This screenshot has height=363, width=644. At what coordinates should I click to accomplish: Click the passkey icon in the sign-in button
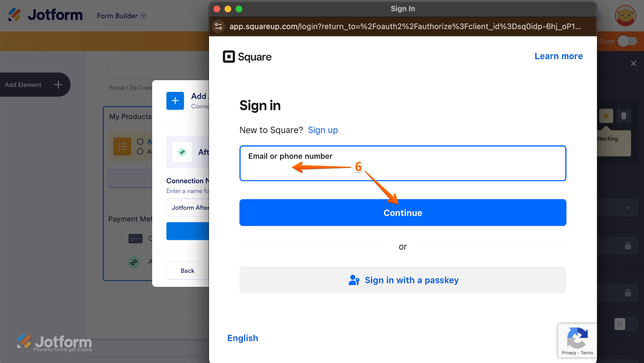(x=354, y=280)
